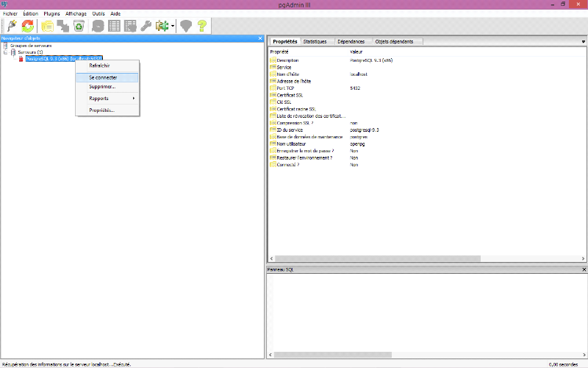Click the view data grid icon
The height and width of the screenshot is (368, 588).
[x=115, y=26]
